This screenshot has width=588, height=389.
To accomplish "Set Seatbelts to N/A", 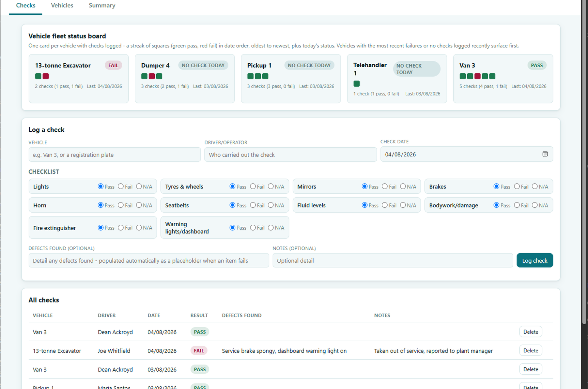I will tap(271, 205).
